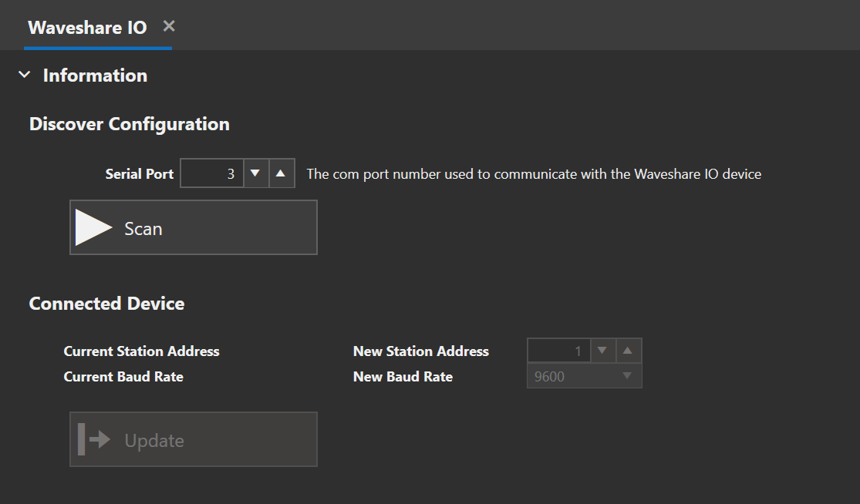Viewport: 860px width, 504px height.
Task: Open the New Baud Rate dropdown
Action: (x=584, y=376)
